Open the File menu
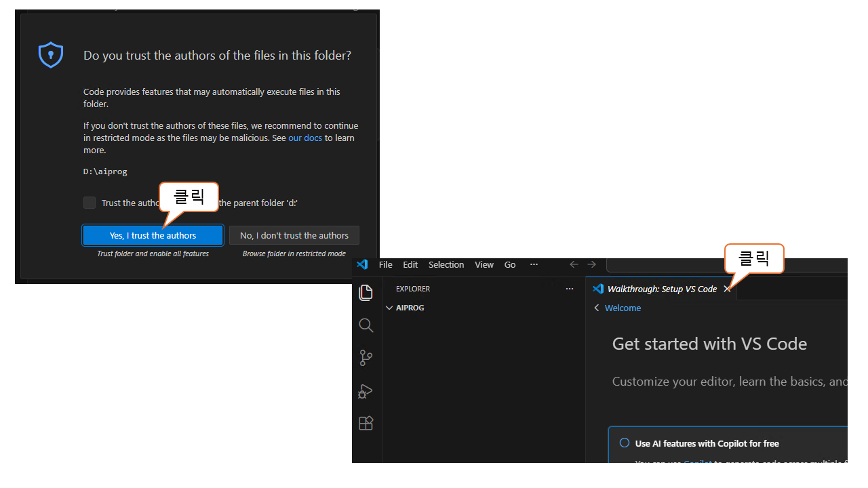Viewport: 868px width, 488px height. tap(385, 264)
